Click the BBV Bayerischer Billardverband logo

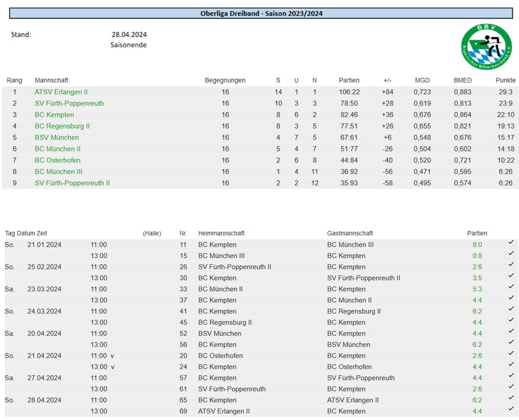(486, 46)
